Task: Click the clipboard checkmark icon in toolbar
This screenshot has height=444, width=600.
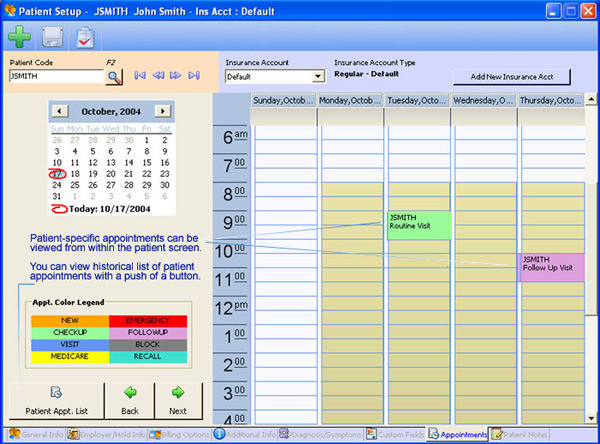Action: pos(86,37)
